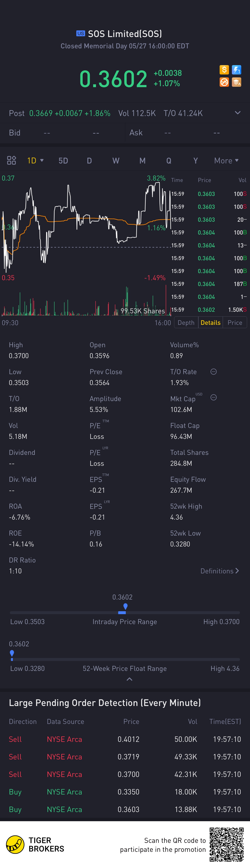
Task: Click the orange no-short-selling badge icon
Action: pyautogui.click(x=224, y=82)
